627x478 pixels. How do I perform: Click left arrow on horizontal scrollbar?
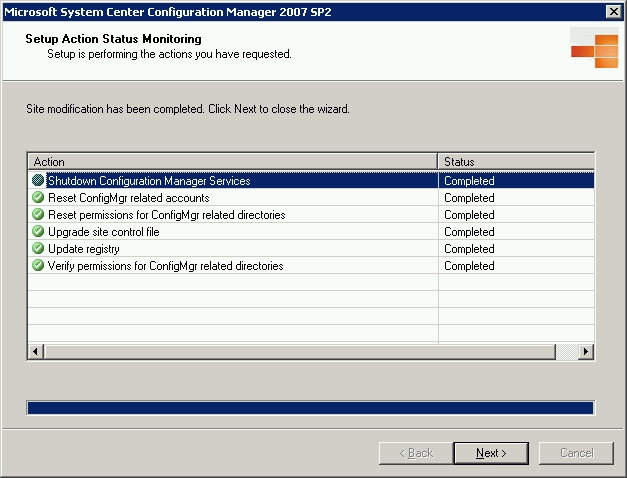point(36,352)
